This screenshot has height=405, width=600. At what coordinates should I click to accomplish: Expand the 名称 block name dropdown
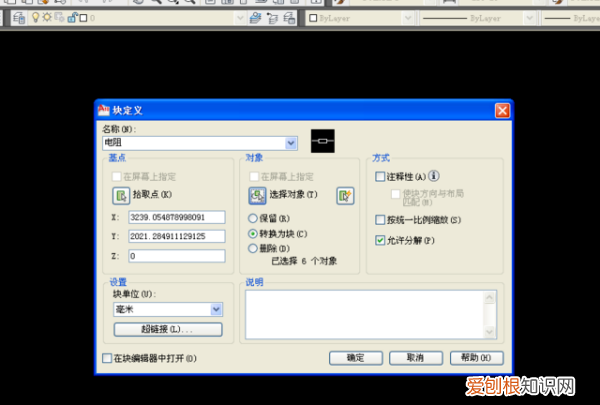click(291, 143)
